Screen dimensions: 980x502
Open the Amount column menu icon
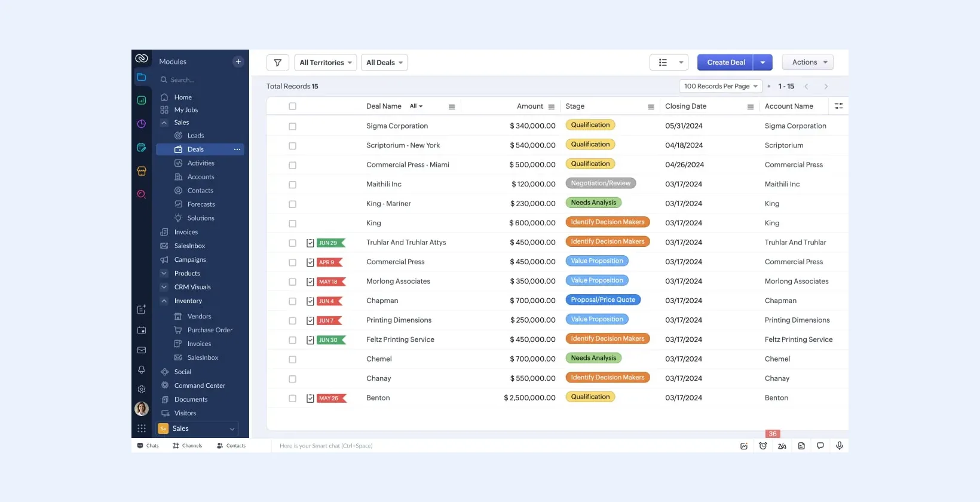click(551, 107)
